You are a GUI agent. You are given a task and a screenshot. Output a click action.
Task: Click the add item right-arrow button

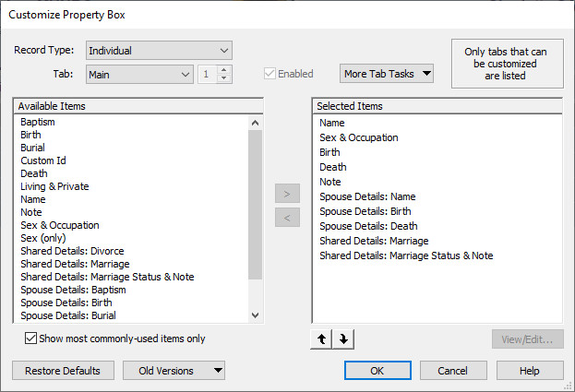tap(287, 195)
